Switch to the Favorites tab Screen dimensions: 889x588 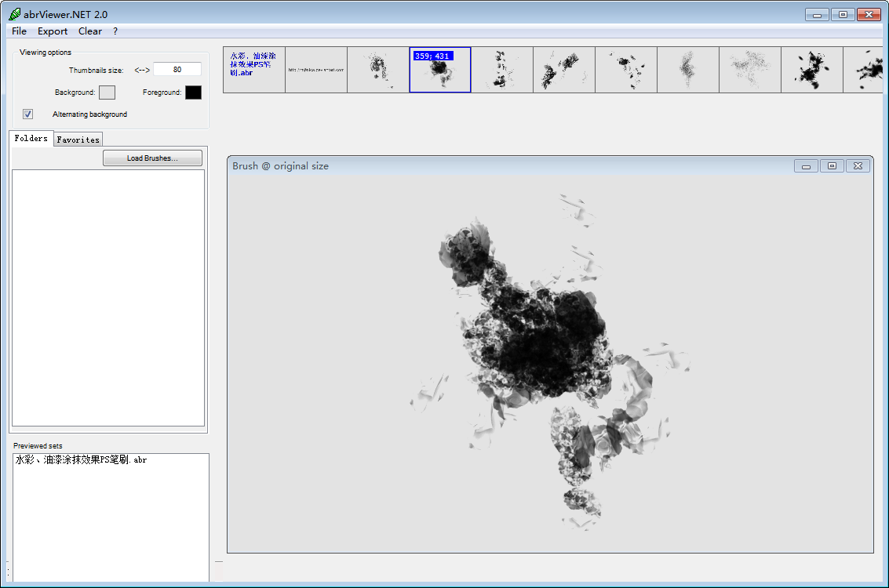coord(78,140)
